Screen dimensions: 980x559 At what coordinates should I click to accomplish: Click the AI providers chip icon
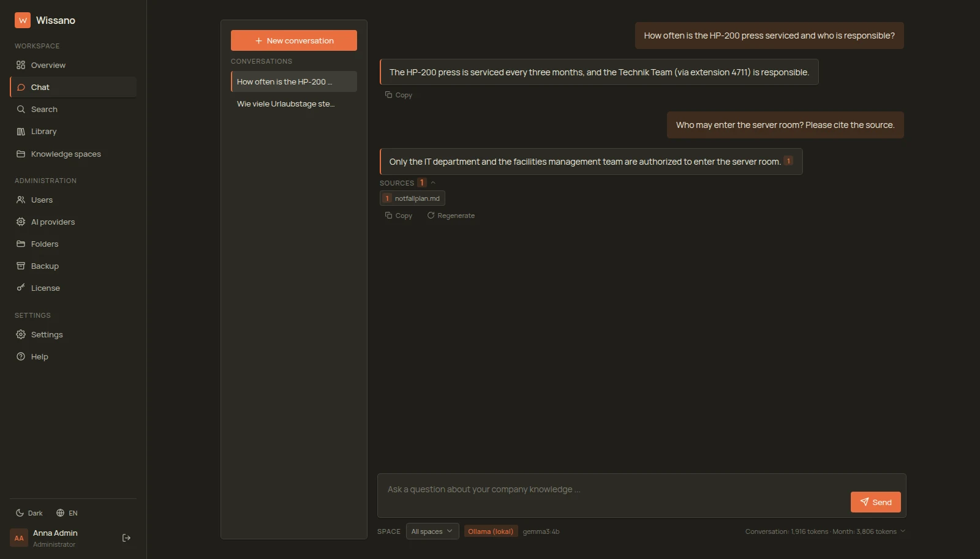pos(21,222)
